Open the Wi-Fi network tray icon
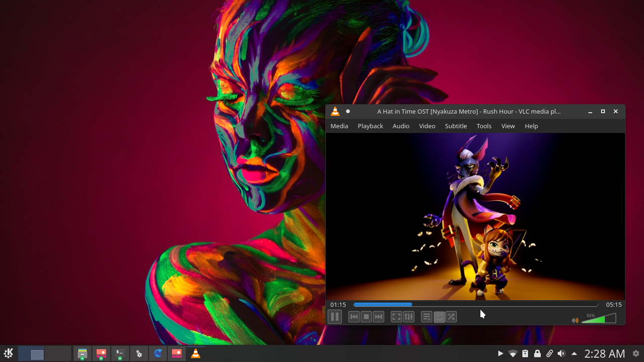The image size is (644, 362). click(513, 354)
